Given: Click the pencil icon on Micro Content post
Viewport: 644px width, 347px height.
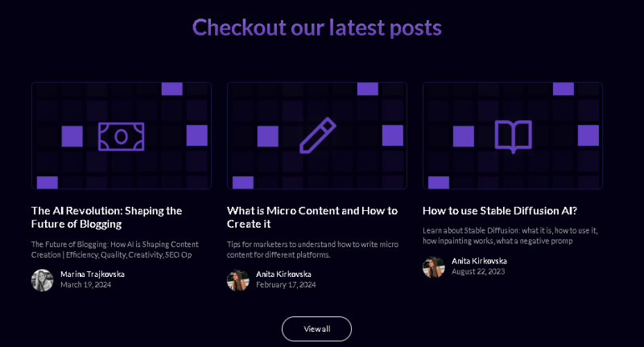Looking at the screenshot, I should pos(317,136).
